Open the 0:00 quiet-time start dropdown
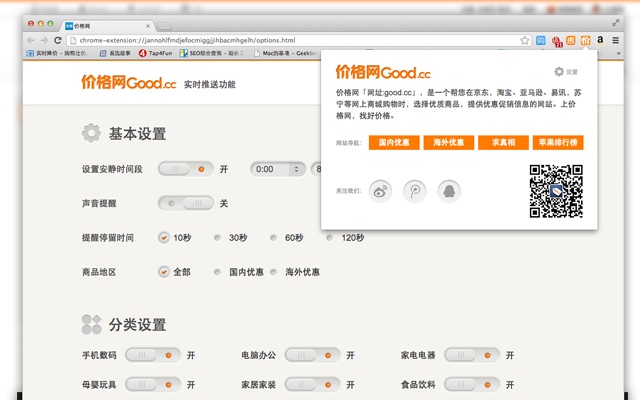Screen dimensions: 640x400 pyautogui.click(x=278, y=169)
